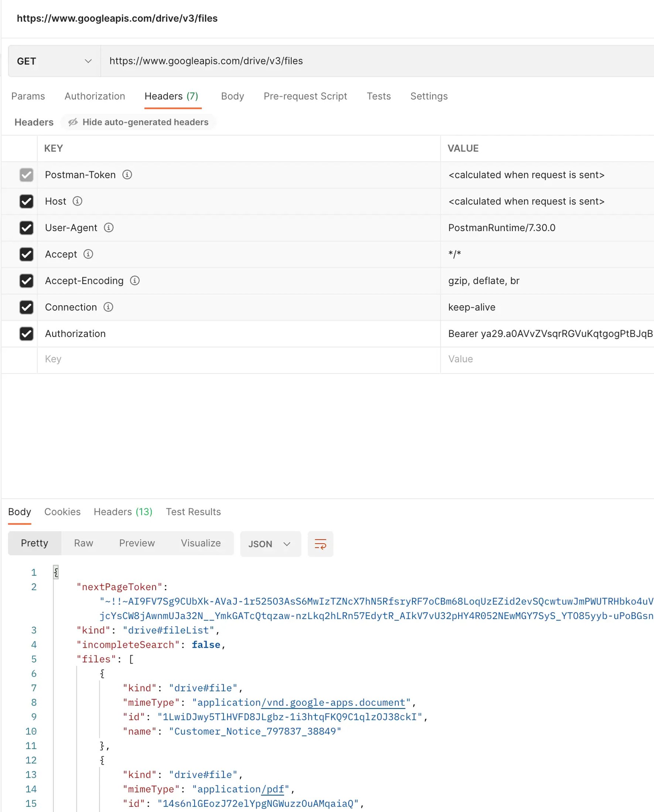
Task: Toggle the word wrap icon in response
Action: tap(320, 544)
